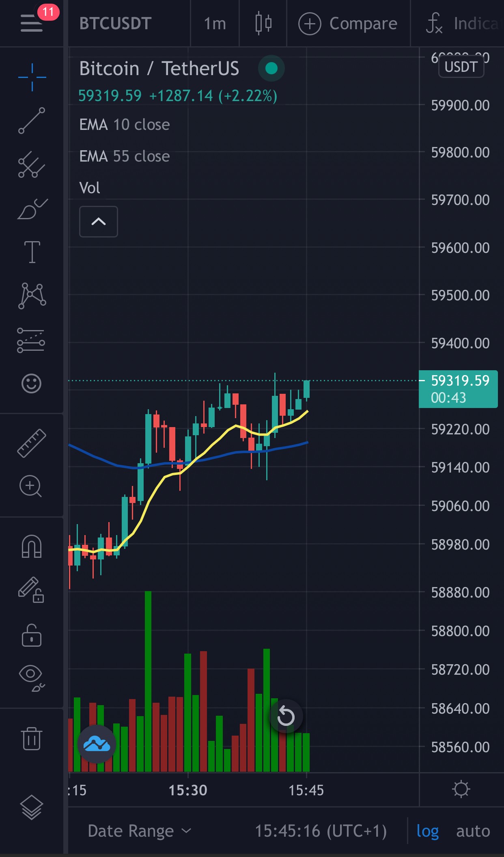The image size is (504, 857).
Task: Select the trend line drawing tool
Action: [32, 121]
